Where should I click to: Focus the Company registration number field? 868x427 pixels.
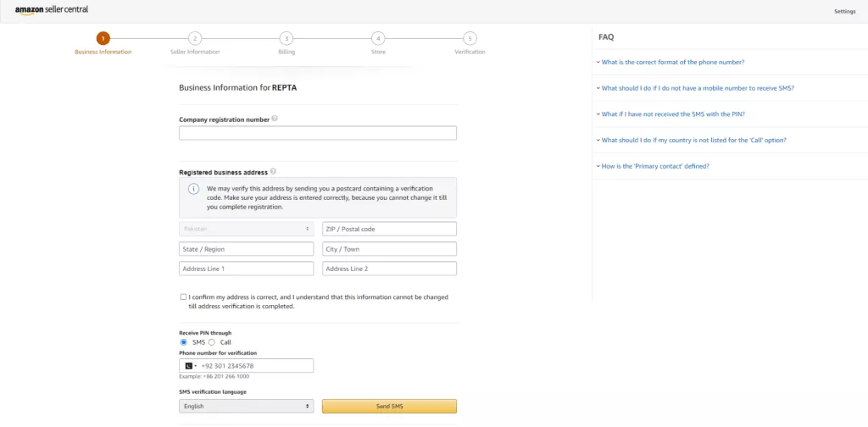tap(318, 133)
